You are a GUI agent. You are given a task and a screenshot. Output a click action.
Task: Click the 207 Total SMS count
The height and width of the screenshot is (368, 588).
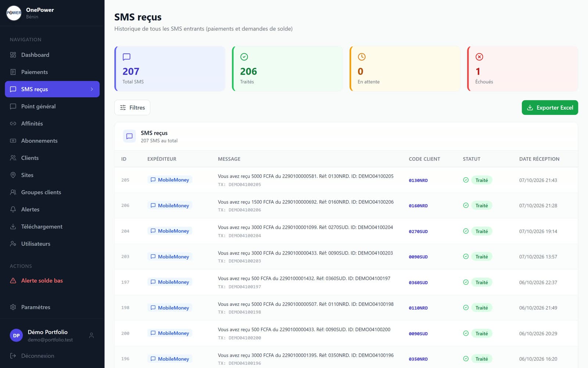click(131, 71)
